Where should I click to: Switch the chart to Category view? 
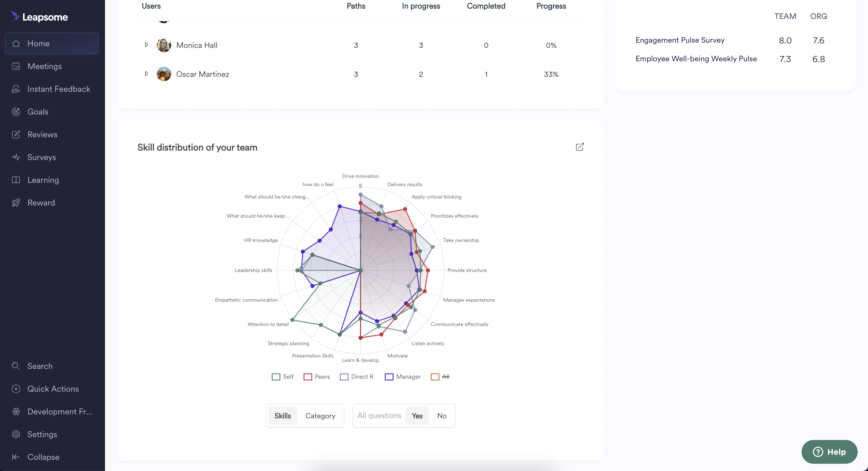(x=320, y=415)
